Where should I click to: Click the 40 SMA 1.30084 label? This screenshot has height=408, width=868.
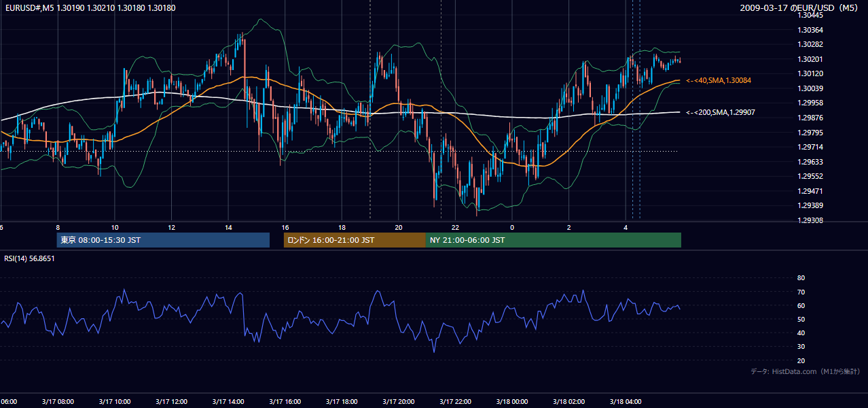tap(719, 80)
